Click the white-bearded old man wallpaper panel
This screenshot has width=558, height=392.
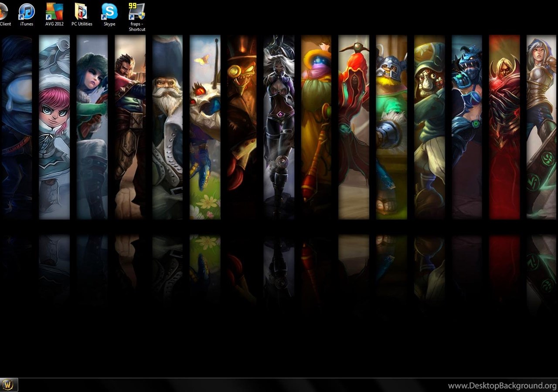tap(167, 126)
